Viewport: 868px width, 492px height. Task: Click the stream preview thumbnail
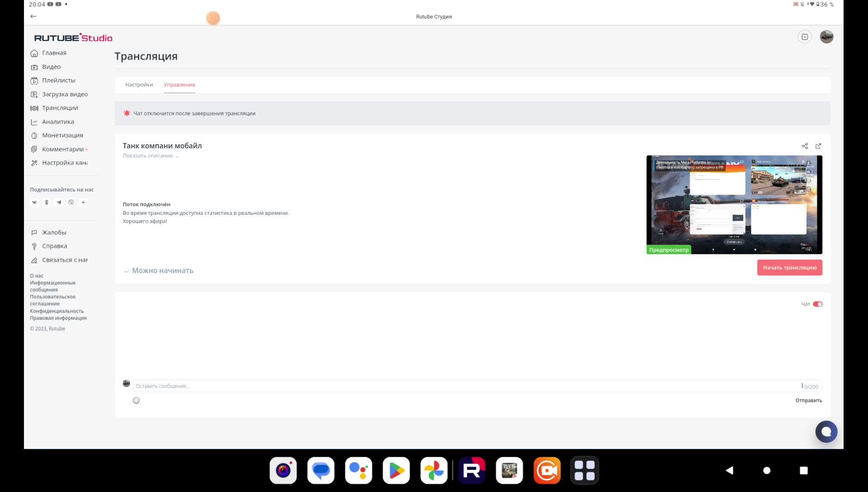tap(734, 205)
